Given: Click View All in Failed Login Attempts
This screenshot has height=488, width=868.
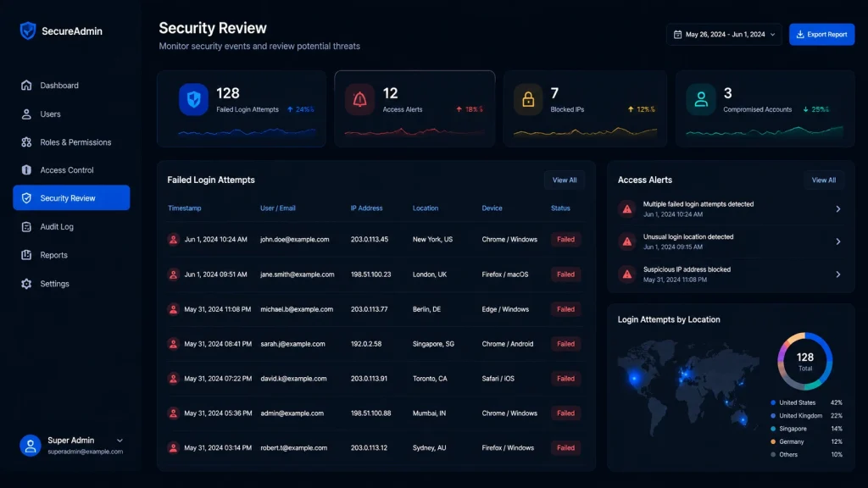Looking at the screenshot, I should pyautogui.click(x=564, y=180).
